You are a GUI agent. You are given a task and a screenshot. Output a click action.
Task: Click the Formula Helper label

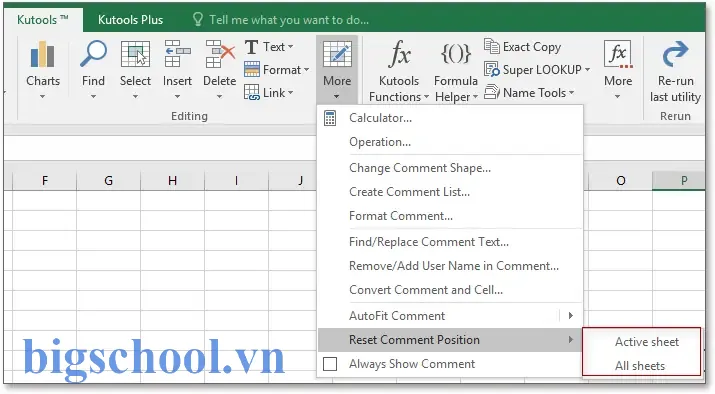pyautogui.click(x=456, y=88)
